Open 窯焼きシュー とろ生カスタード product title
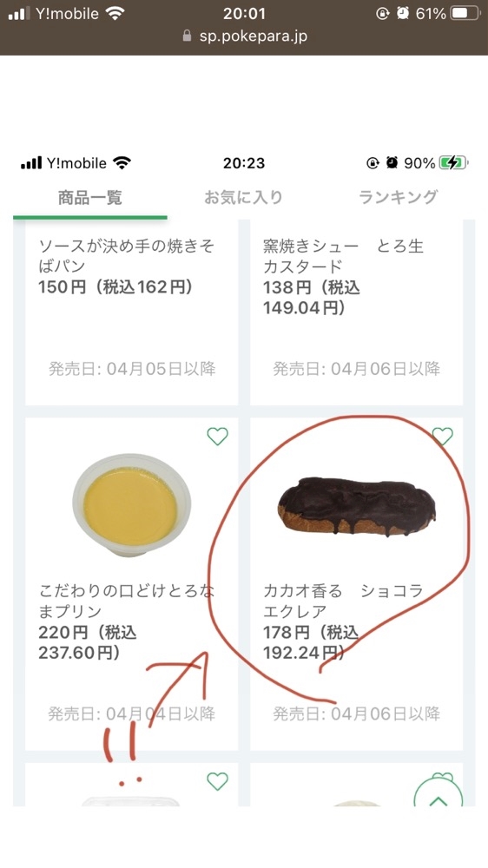 click(344, 256)
